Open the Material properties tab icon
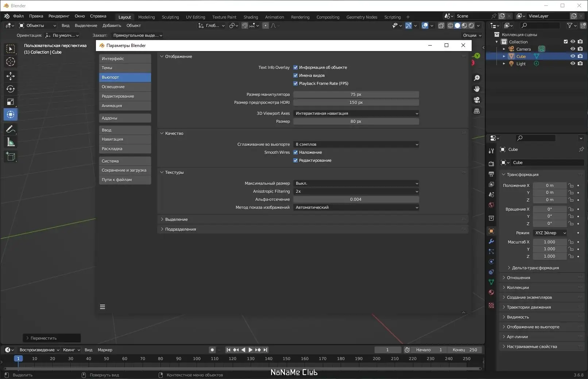The width and height of the screenshot is (588, 379). coord(491,292)
